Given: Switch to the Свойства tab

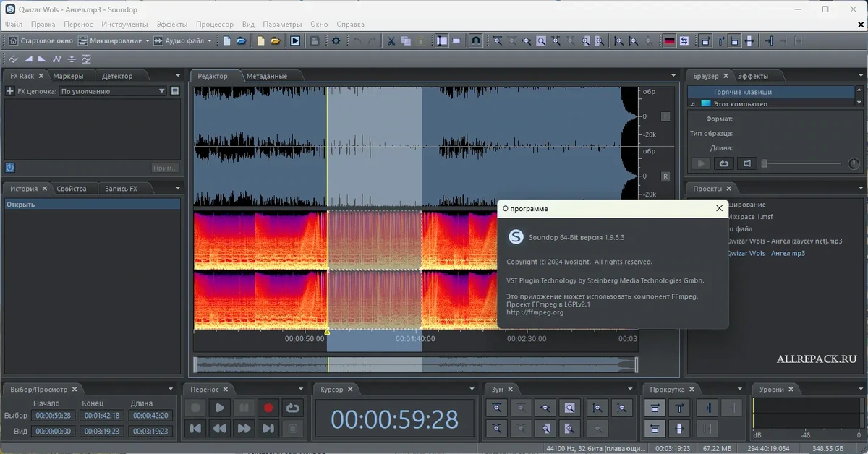Looking at the screenshot, I should pos(72,189).
